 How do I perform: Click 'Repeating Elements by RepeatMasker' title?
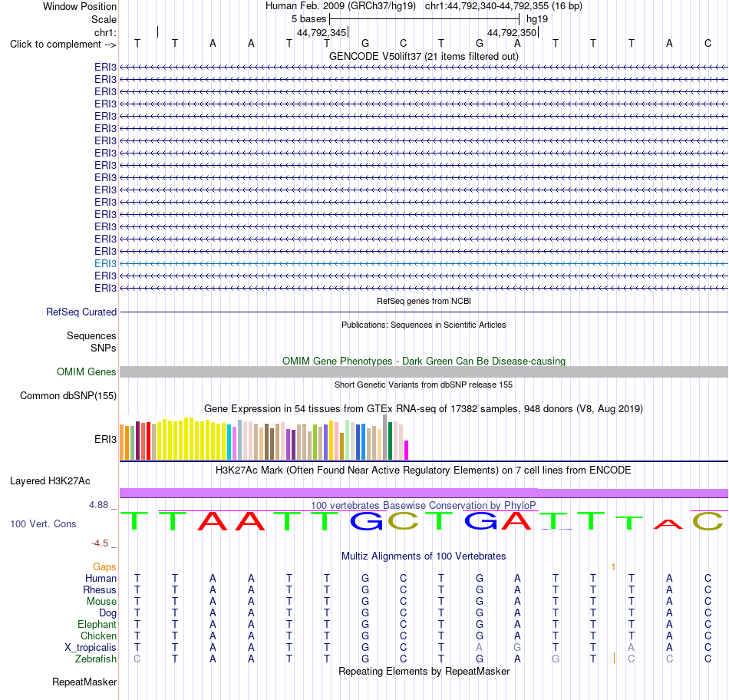tap(424, 671)
